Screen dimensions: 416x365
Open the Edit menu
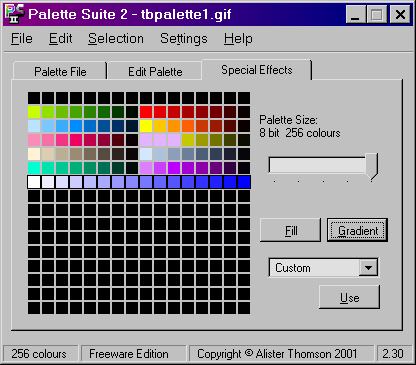(60, 39)
